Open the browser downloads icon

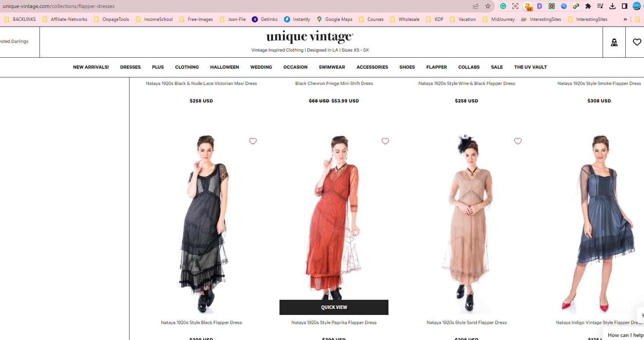click(612, 6)
